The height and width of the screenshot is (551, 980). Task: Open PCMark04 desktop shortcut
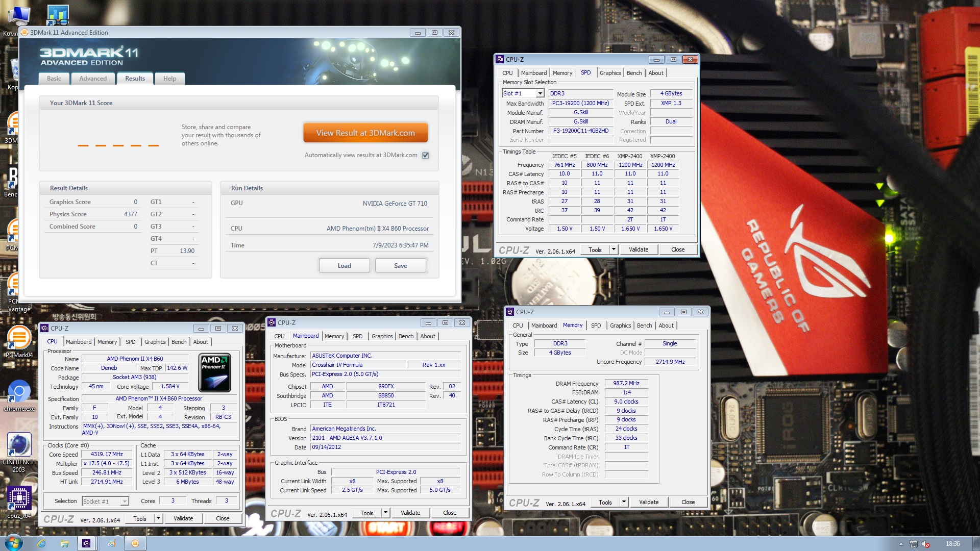tap(19, 341)
